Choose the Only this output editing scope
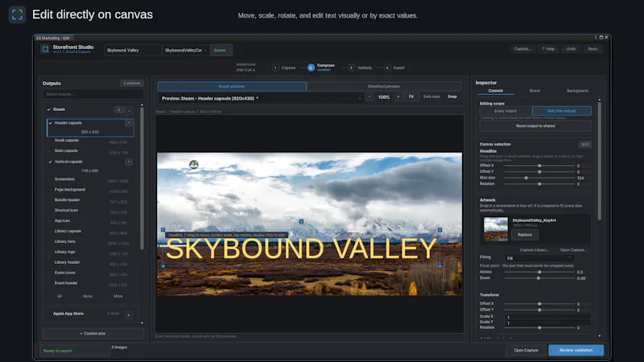The image size is (644, 362). [561, 111]
